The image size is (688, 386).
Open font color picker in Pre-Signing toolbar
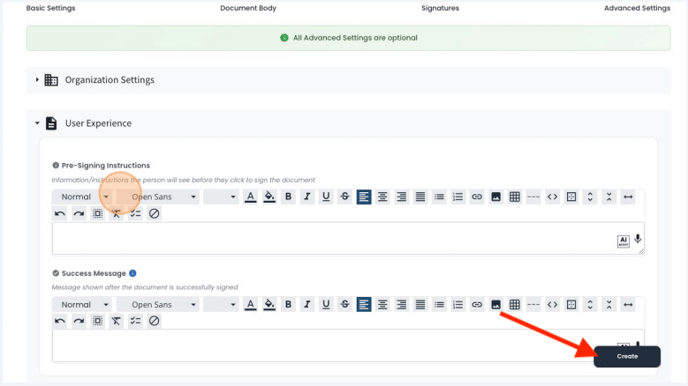[x=251, y=197]
